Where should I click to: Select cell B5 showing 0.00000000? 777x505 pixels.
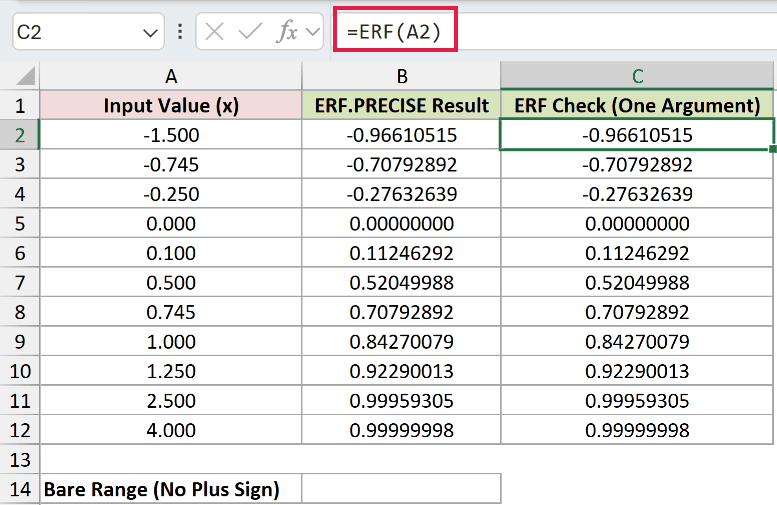pos(401,224)
